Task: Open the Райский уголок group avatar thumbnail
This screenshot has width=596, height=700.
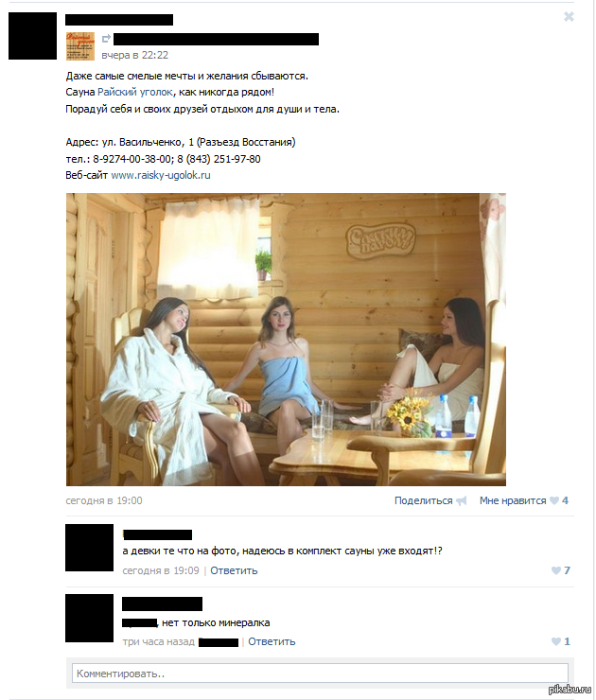Action: tap(80, 46)
